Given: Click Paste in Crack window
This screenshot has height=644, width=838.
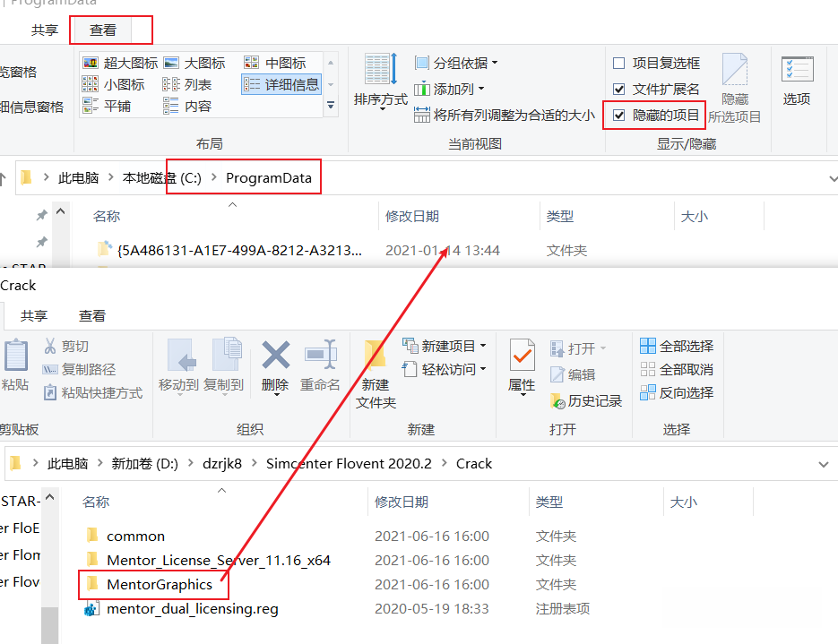Looking at the screenshot, I should coord(15,365).
